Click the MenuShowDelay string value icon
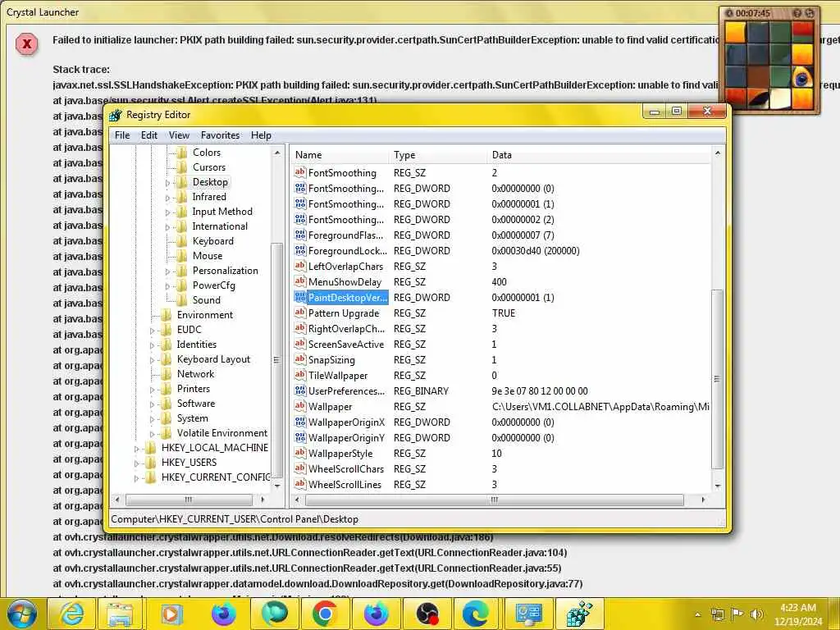The image size is (840, 630). click(300, 281)
